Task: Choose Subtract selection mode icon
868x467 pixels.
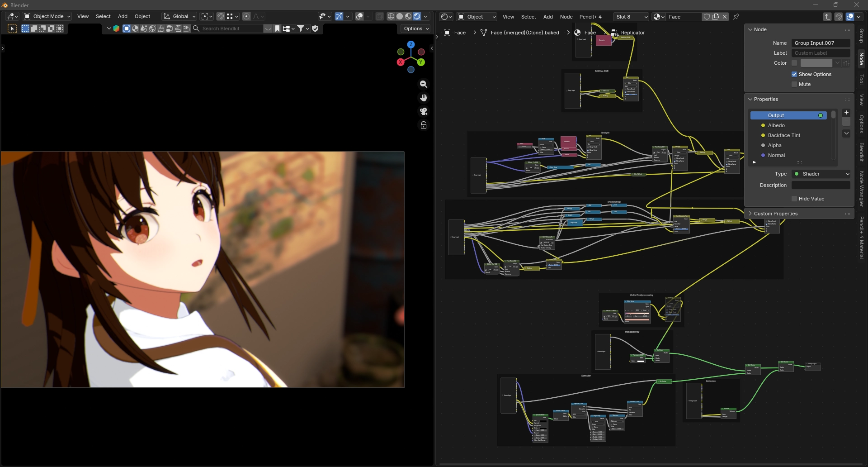Action: (x=42, y=29)
